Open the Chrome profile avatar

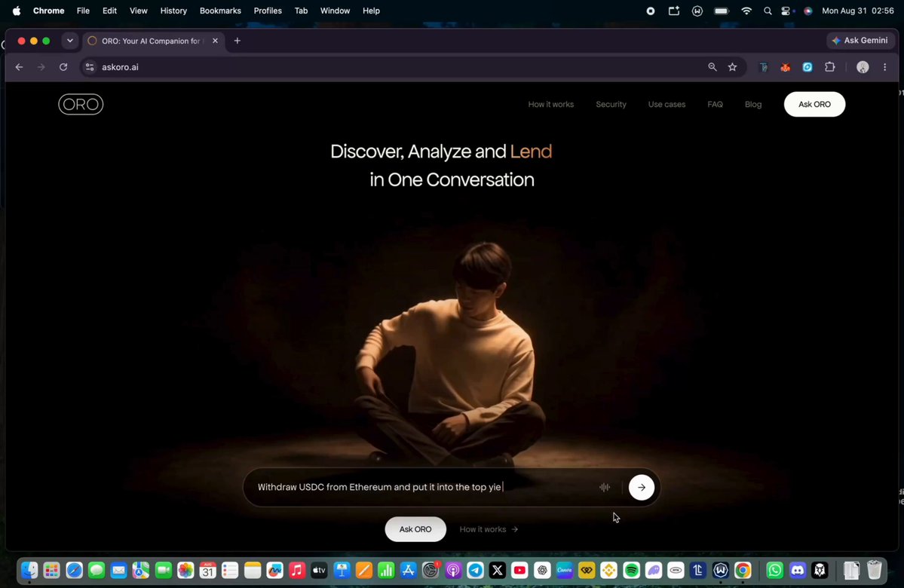point(863,67)
